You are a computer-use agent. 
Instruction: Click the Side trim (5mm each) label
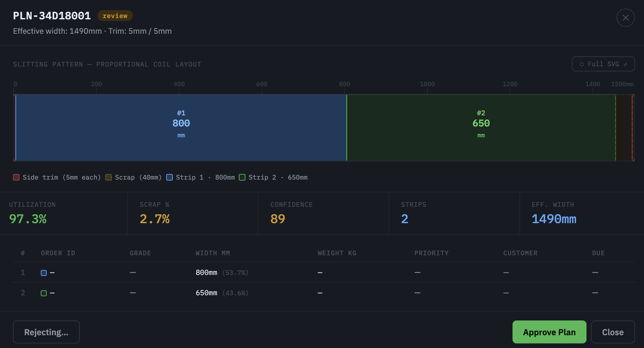[x=62, y=177]
